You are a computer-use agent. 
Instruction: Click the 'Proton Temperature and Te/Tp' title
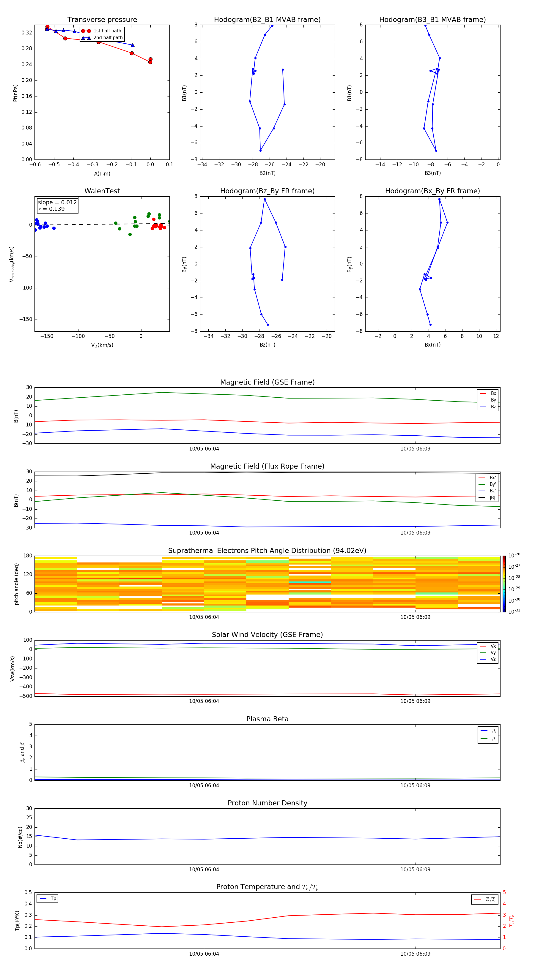pos(267,887)
